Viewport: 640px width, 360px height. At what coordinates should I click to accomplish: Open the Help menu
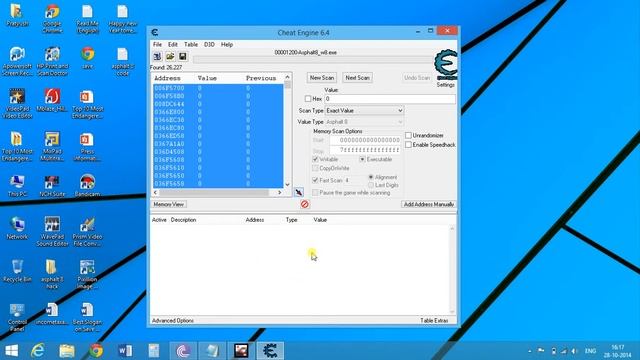pyautogui.click(x=227, y=44)
